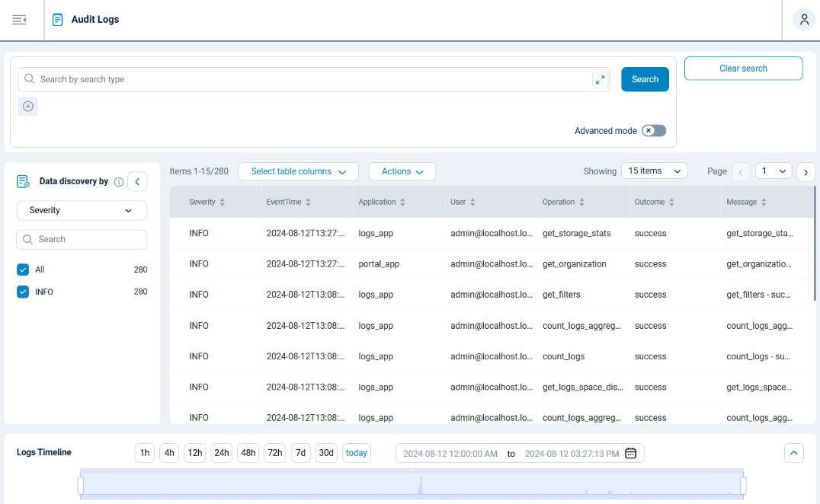Click the info icon beside Data discovery by
Screen dimensions: 820x504
(x=119, y=181)
